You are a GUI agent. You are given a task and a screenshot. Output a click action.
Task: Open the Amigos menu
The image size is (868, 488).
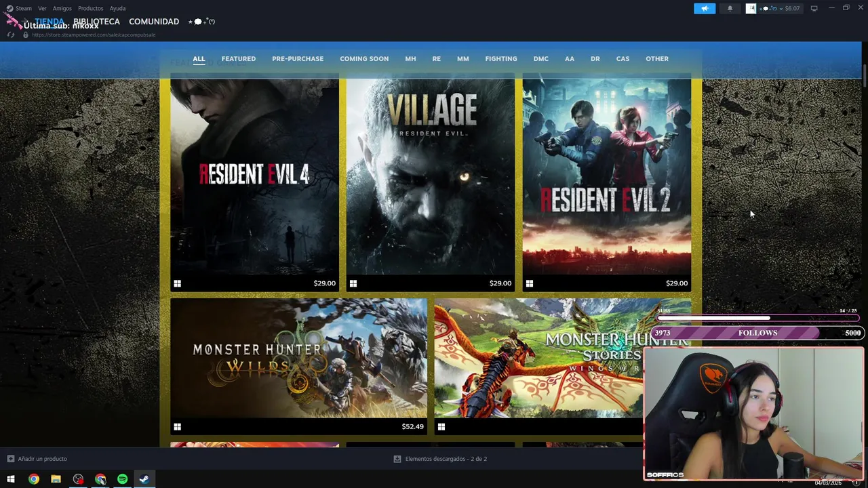[x=62, y=8]
